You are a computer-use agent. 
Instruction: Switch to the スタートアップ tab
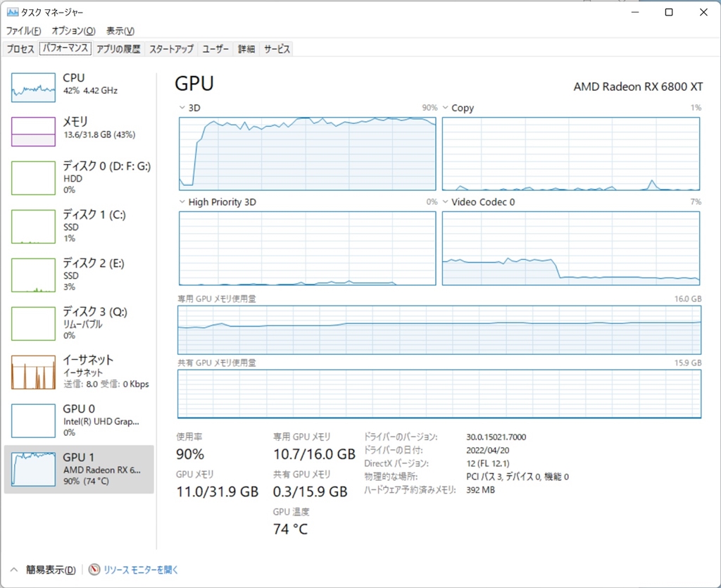pyautogui.click(x=171, y=49)
